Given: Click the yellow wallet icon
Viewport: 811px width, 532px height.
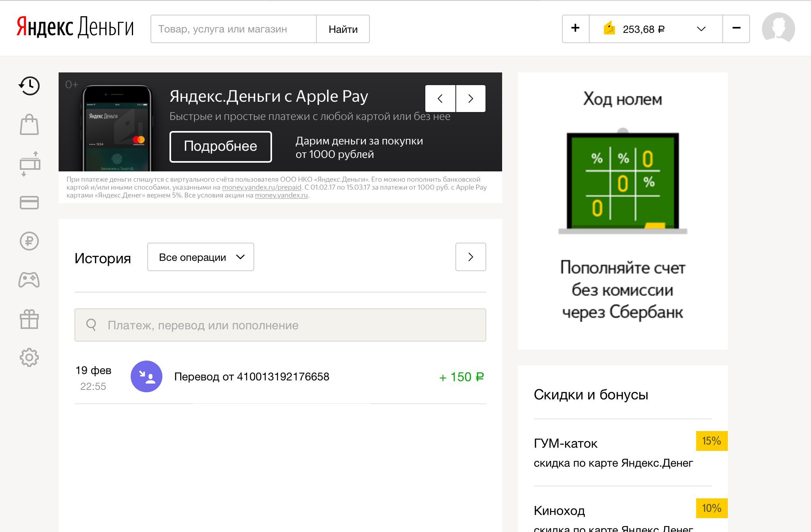Looking at the screenshot, I should [x=609, y=28].
